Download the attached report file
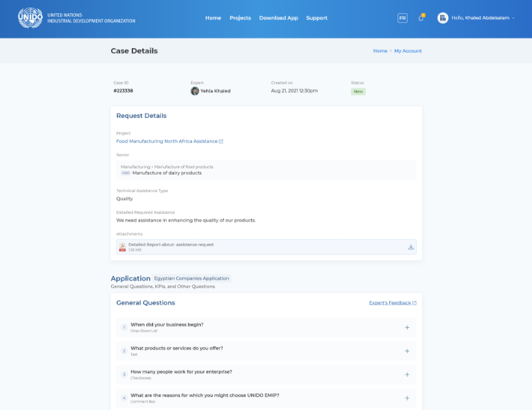This screenshot has height=410, width=532. pyautogui.click(x=411, y=247)
